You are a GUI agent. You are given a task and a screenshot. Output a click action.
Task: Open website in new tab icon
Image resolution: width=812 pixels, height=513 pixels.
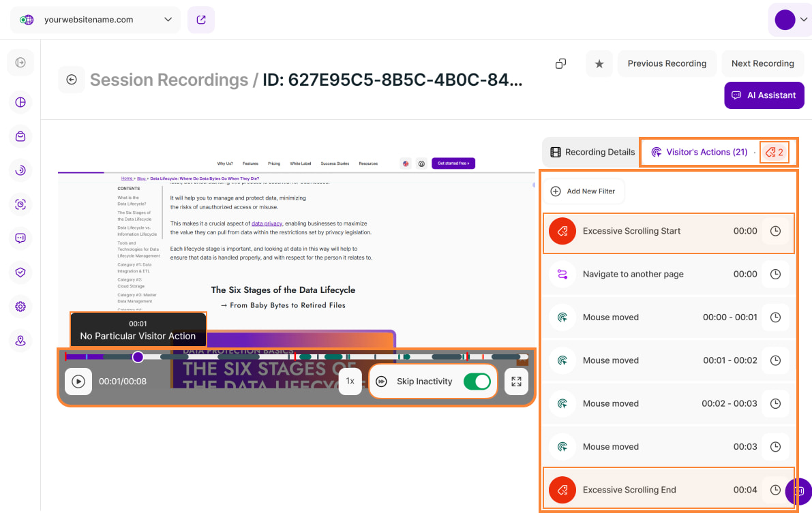click(x=201, y=20)
